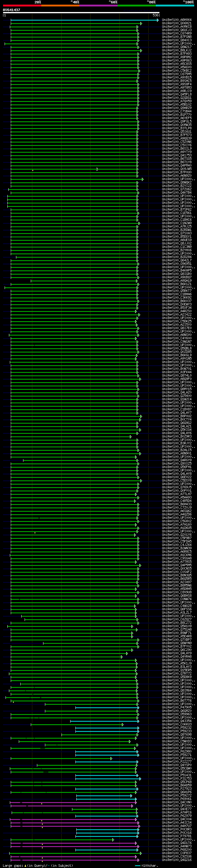The width and height of the screenshot is (197, 868).
Task: Click the cyan alignment bar of UniRef100_P31753
Action: (108, 779)
